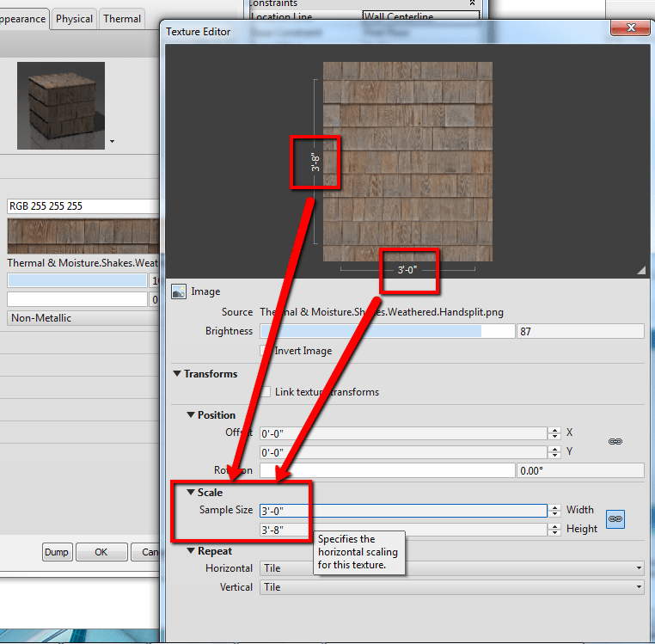The width and height of the screenshot is (655, 644).
Task: Switch to the Thermal tab
Action: tap(122, 19)
